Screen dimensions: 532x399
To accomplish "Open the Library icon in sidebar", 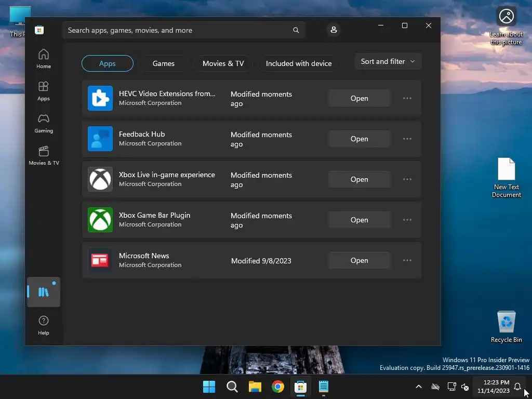I will pyautogui.click(x=44, y=292).
